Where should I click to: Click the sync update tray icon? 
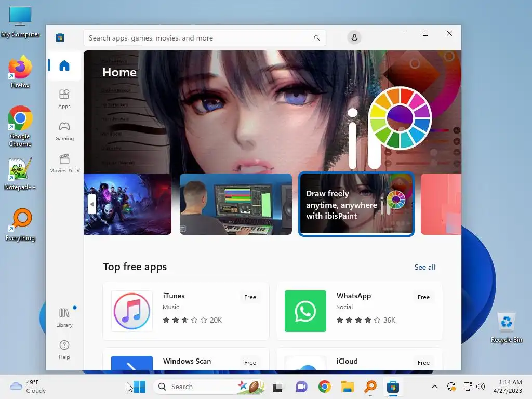[451, 387]
